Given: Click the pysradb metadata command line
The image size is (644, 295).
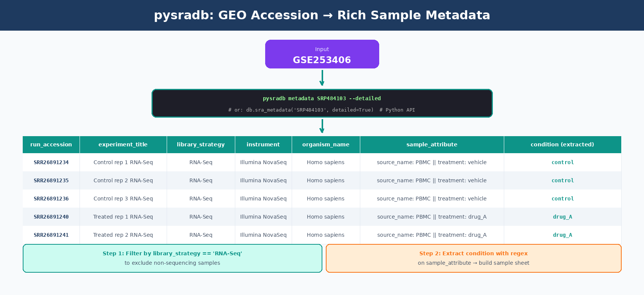Looking at the screenshot, I should (x=322, y=98).
